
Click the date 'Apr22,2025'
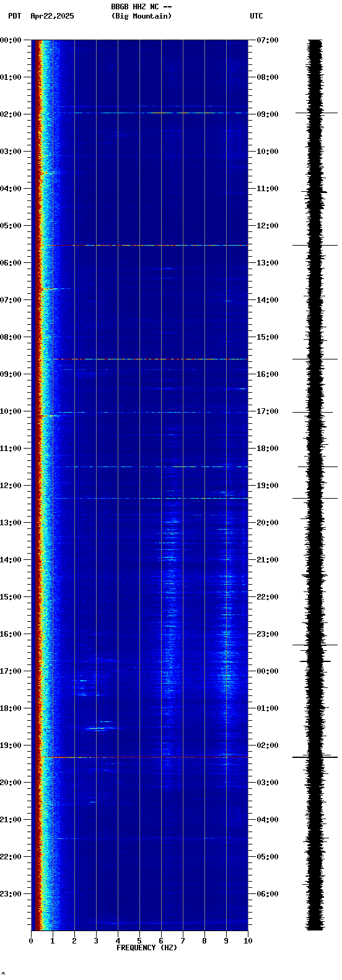[x=52, y=16]
